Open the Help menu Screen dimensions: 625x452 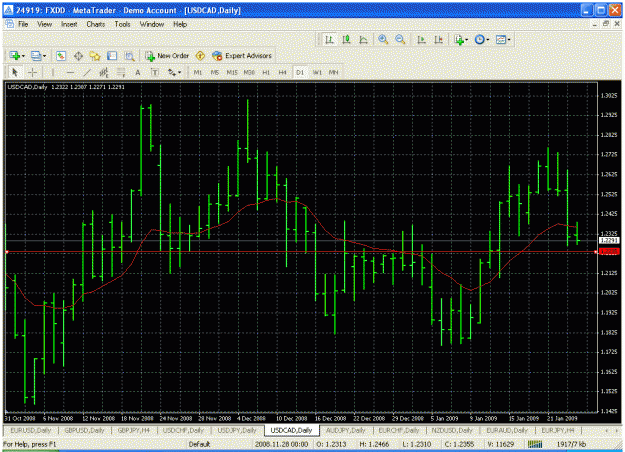(x=180, y=24)
